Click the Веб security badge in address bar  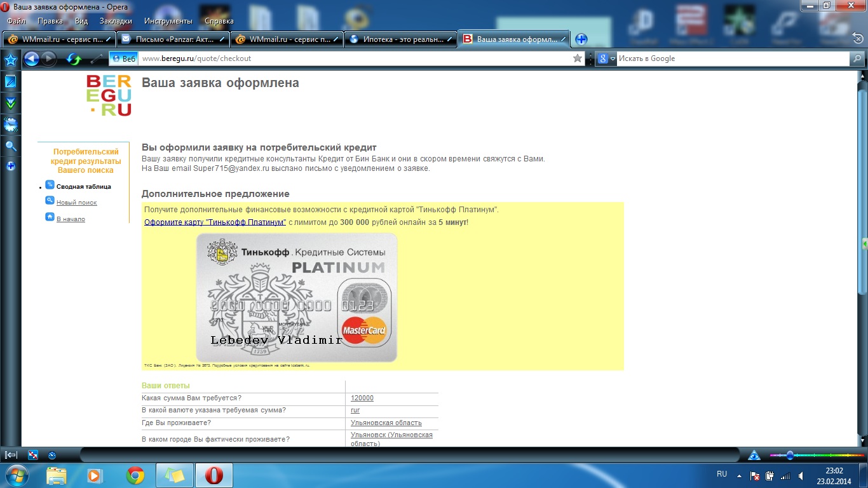click(123, 58)
